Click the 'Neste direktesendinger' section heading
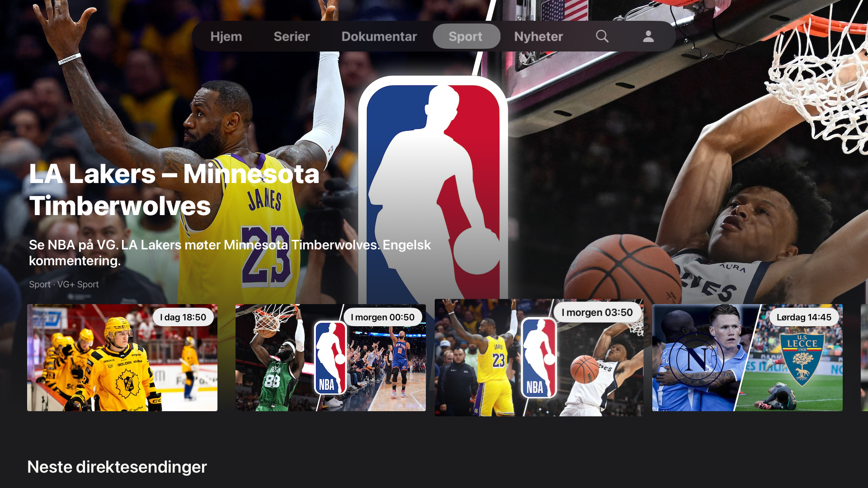Image resolution: width=868 pixels, height=488 pixels. pos(117,467)
